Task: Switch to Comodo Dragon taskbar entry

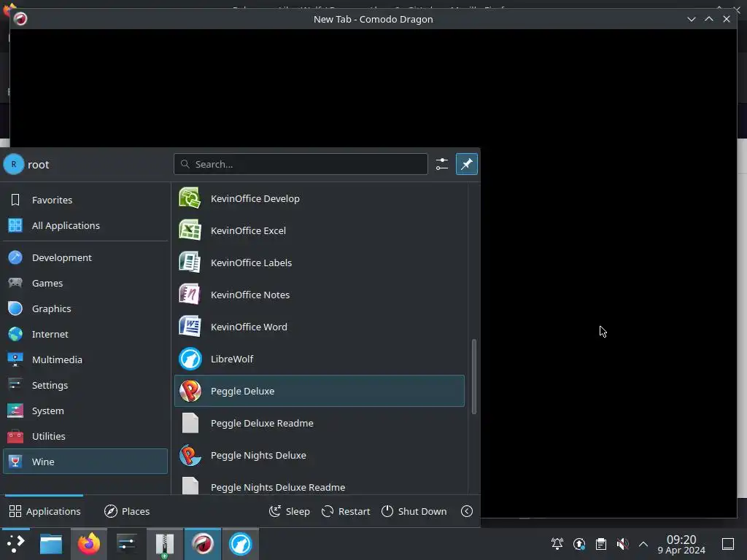Action: [203, 544]
